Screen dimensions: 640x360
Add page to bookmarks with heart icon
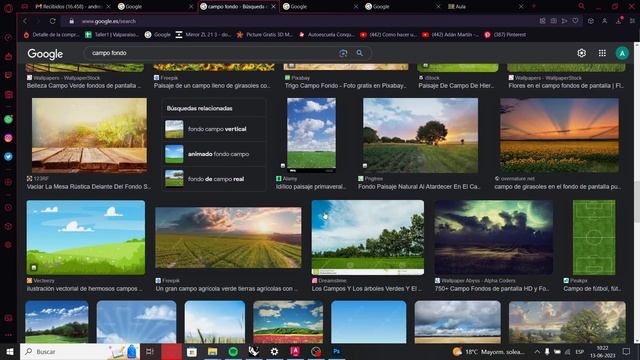(575, 21)
